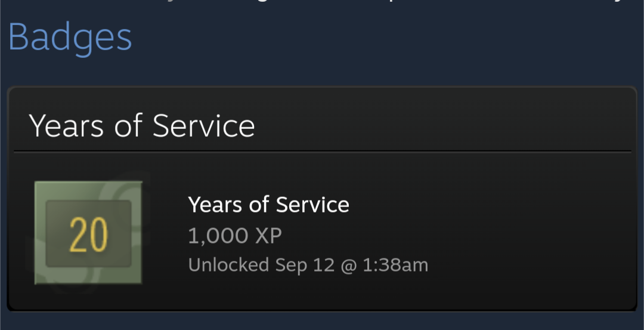Click the Unlocked Sep 12 timestamp text
This screenshot has width=644, height=330.
coord(308,264)
